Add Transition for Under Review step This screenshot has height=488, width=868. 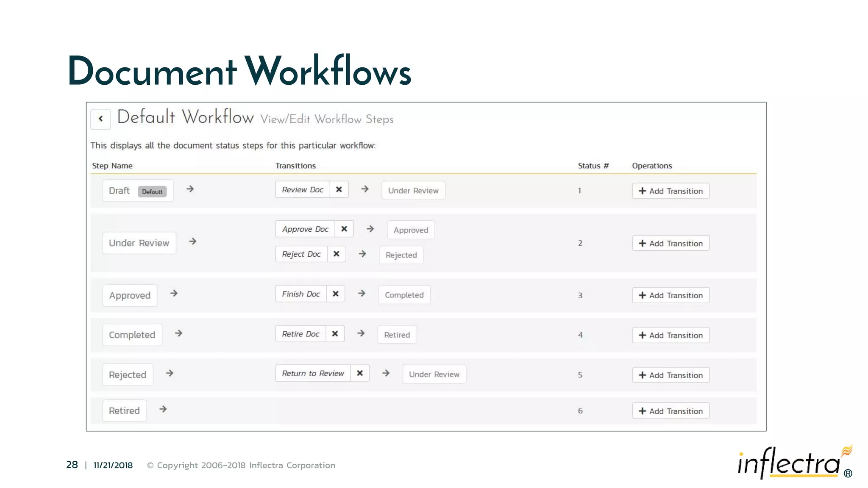[671, 243]
